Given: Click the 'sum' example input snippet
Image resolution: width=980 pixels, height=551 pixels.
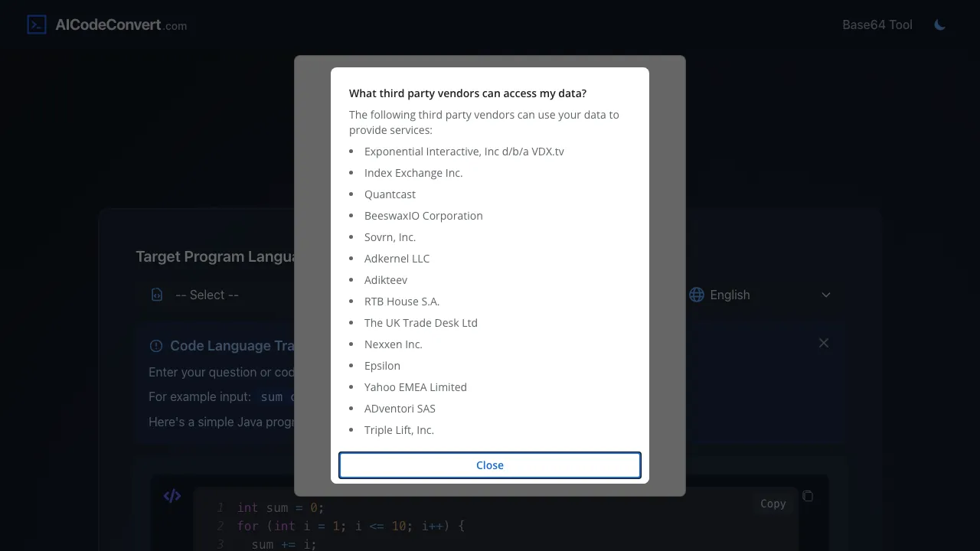Looking at the screenshot, I should coord(272,396).
